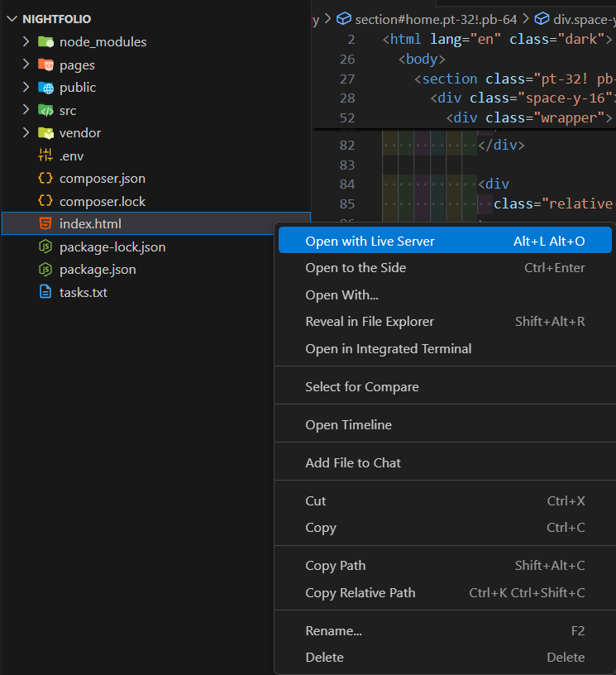Screen dimensions: 616x675
Task: Open package-lock.json in the explorer
Action: point(112,247)
